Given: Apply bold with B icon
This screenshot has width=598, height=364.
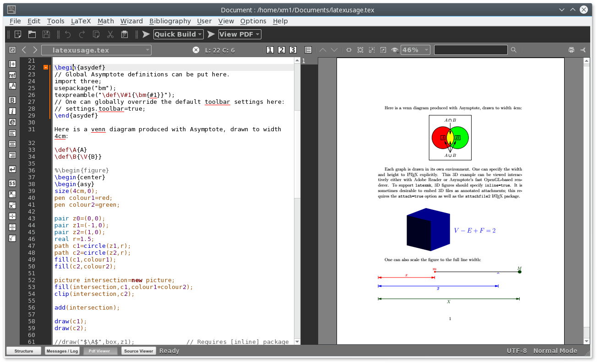Looking at the screenshot, I should pyautogui.click(x=12, y=100).
